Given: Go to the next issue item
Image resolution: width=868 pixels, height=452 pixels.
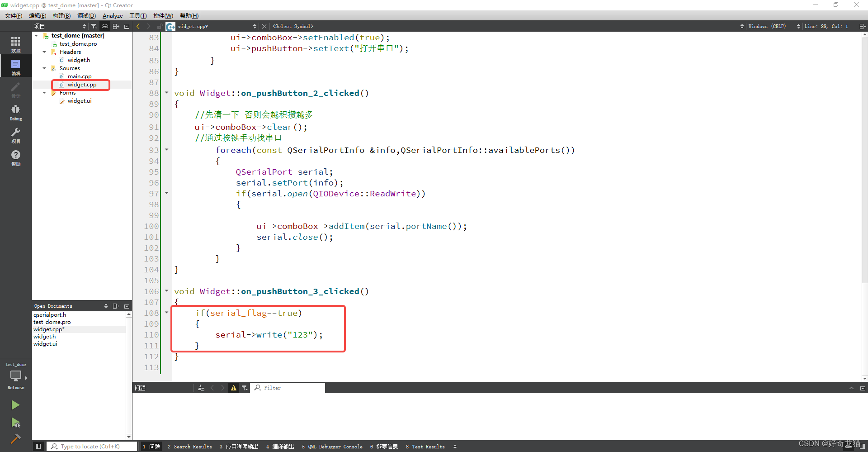Looking at the screenshot, I should (222, 388).
